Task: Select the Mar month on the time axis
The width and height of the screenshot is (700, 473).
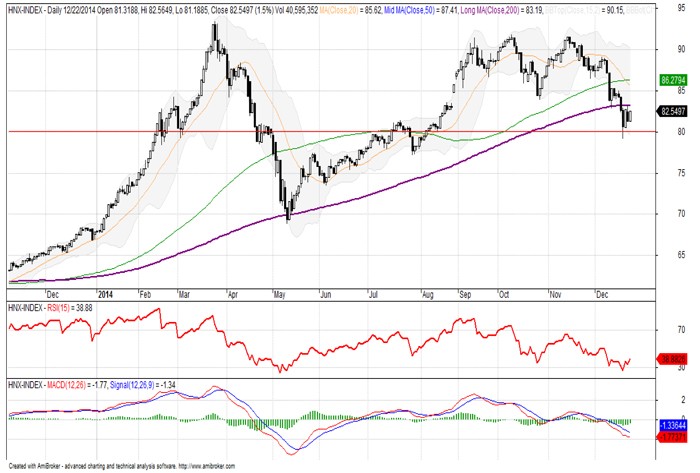Action: tap(187, 295)
